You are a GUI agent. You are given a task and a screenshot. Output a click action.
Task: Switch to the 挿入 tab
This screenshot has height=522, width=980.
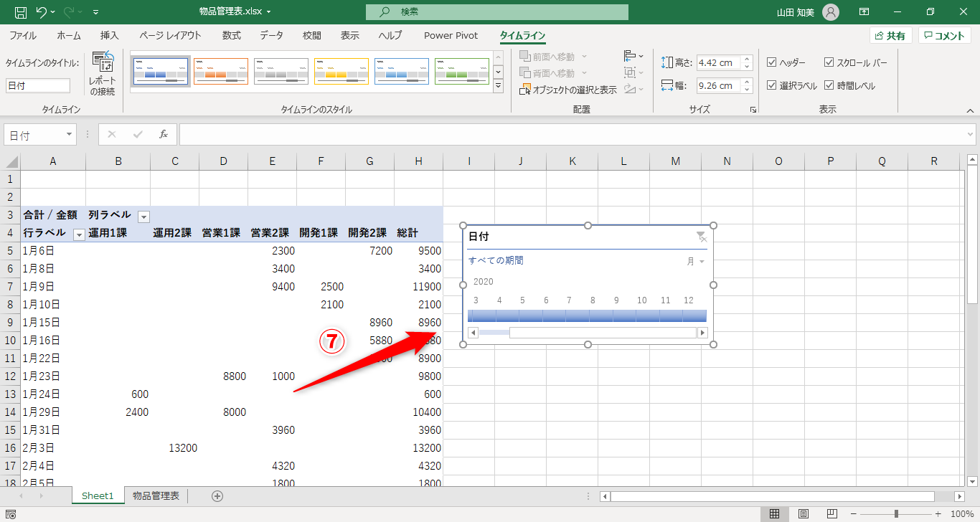[x=110, y=35]
